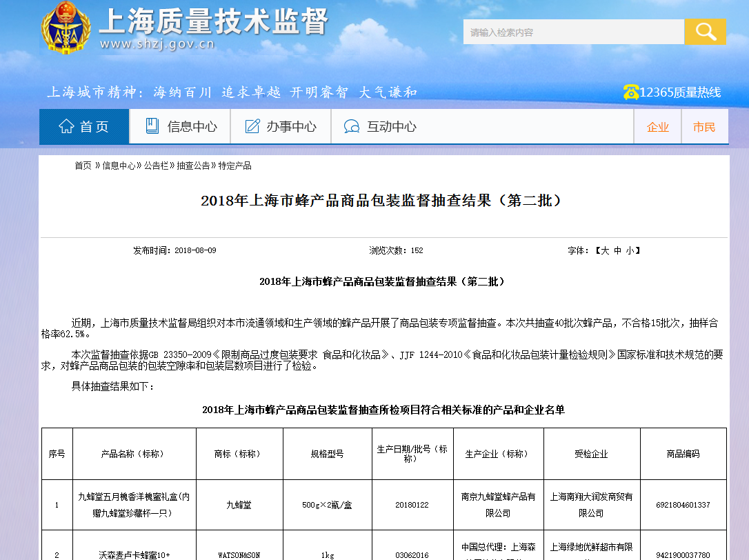Open the 办事中心 menu
Viewport: 749px width, 560px height.
281,126
